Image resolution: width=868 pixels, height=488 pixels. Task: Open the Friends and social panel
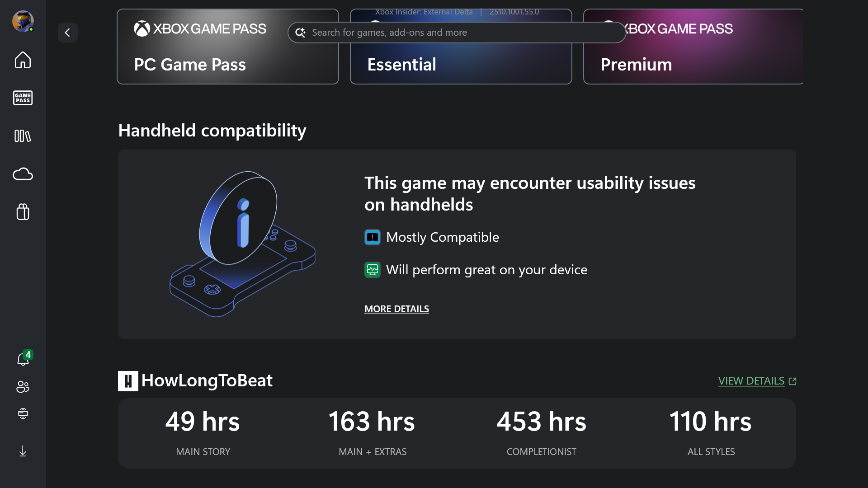[x=22, y=387]
